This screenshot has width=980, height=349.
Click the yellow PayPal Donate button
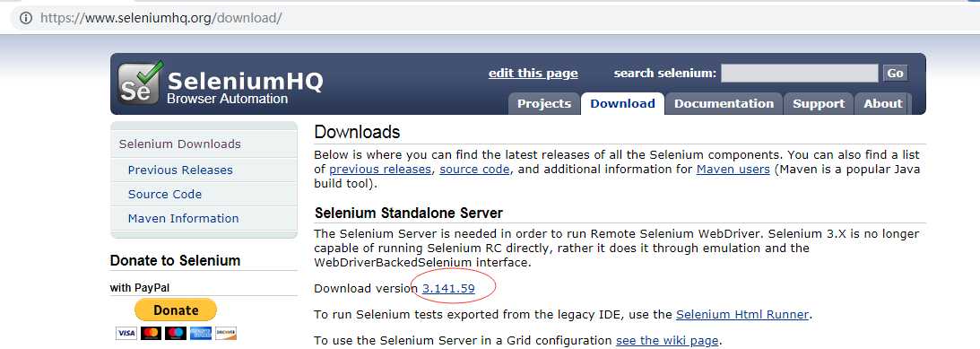[x=176, y=310]
